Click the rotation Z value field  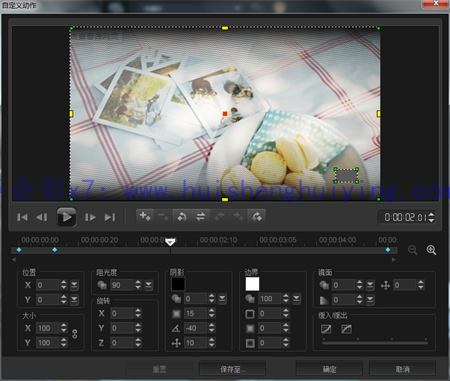pos(122,343)
